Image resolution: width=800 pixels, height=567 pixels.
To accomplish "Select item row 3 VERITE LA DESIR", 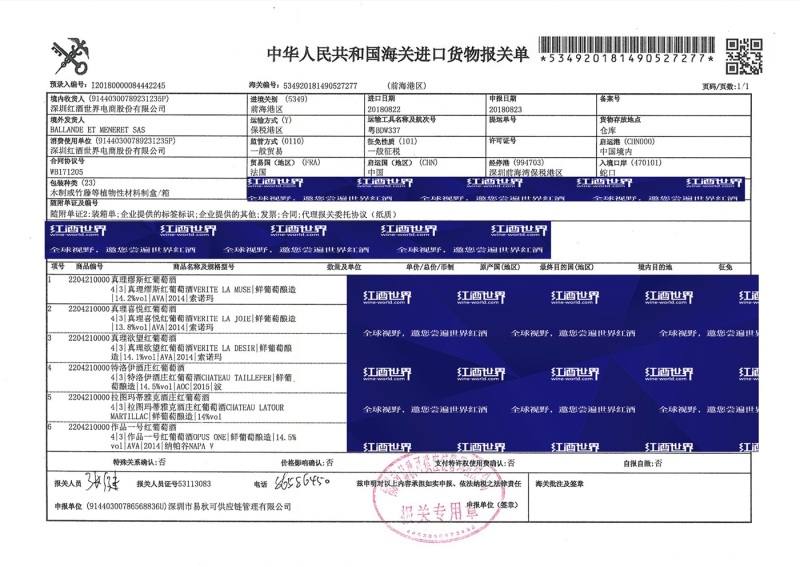I will [190, 348].
